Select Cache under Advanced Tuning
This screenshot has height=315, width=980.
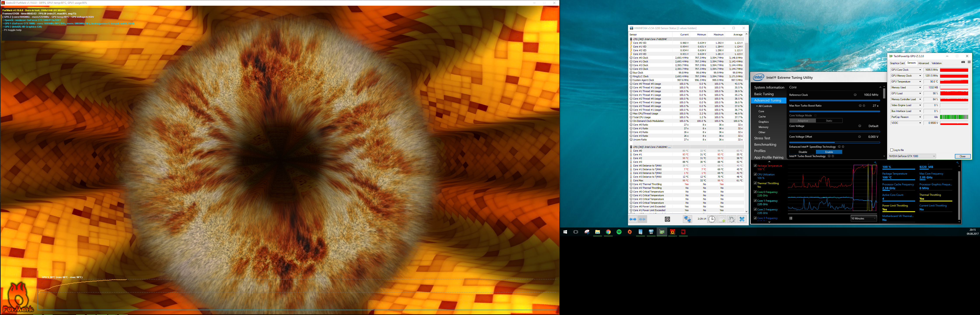coord(762,116)
